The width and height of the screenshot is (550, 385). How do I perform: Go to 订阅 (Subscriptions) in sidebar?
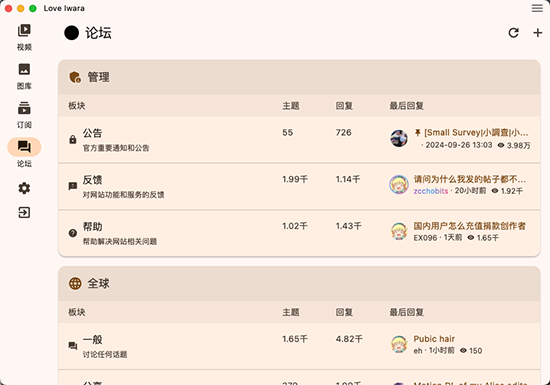tap(24, 115)
